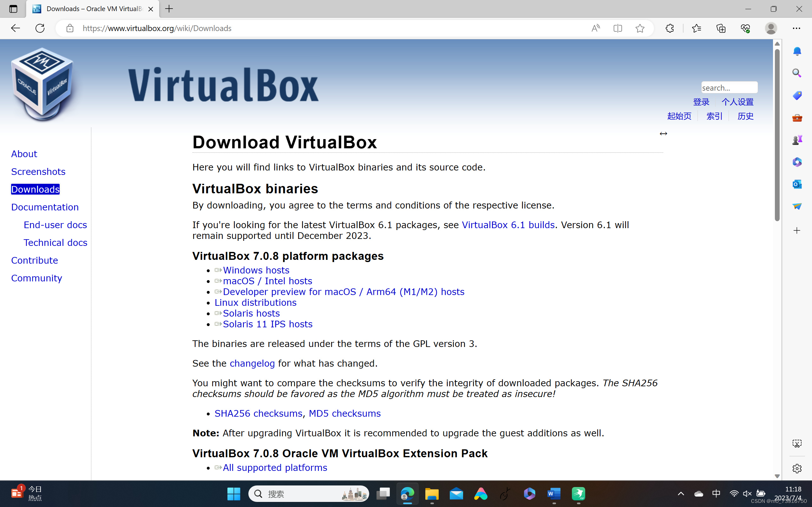Open browser Settings and more menu
The width and height of the screenshot is (812, 507).
(796, 28)
